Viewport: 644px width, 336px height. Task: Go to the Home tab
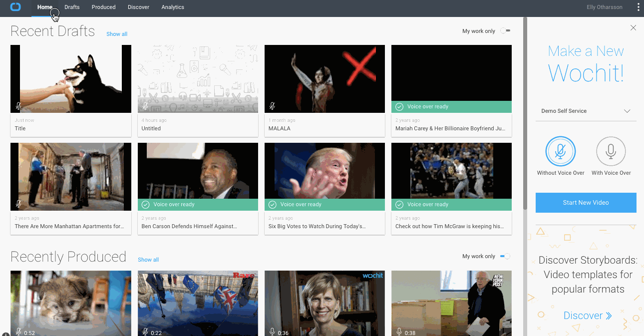point(44,7)
